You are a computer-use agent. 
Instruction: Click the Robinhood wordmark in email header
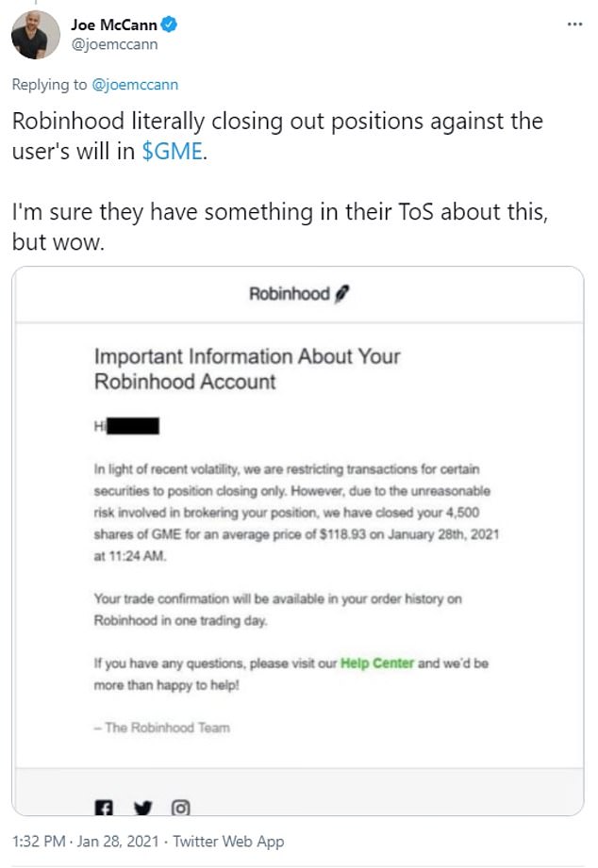289,295
